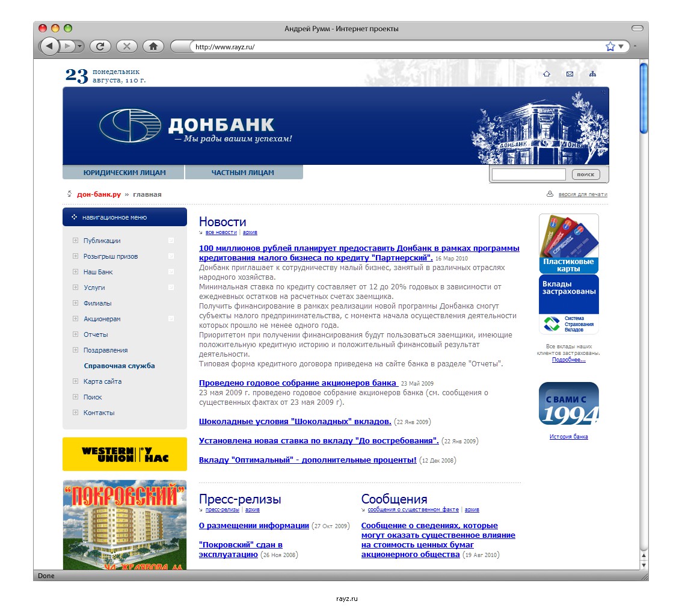Open the Справочная служба menu item
Screen dimensions: 682x616
(119, 366)
